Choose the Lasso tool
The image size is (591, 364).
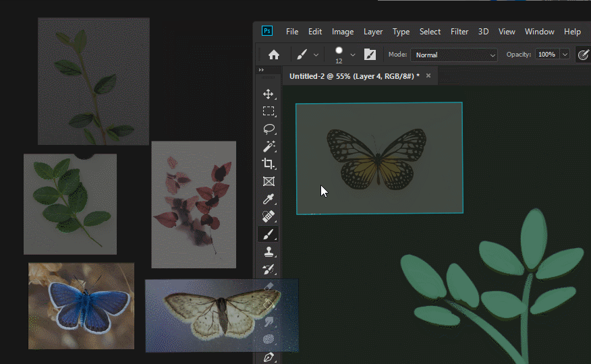point(269,129)
